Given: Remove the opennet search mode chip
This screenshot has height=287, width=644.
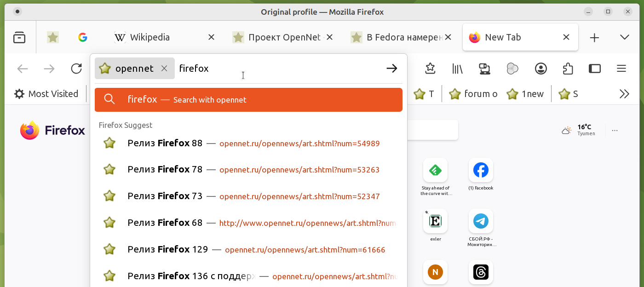Looking at the screenshot, I should coord(164,69).
